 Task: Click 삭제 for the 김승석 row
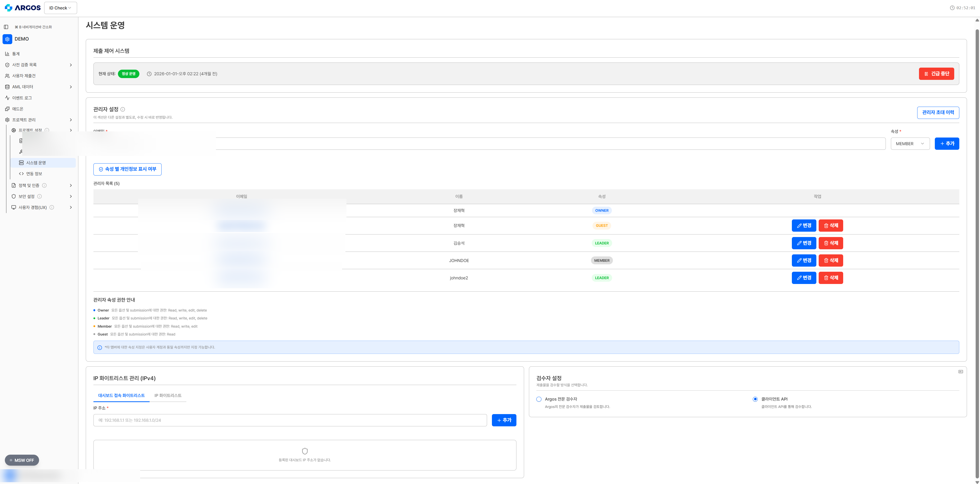pyautogui.click(x=831, y=243)
